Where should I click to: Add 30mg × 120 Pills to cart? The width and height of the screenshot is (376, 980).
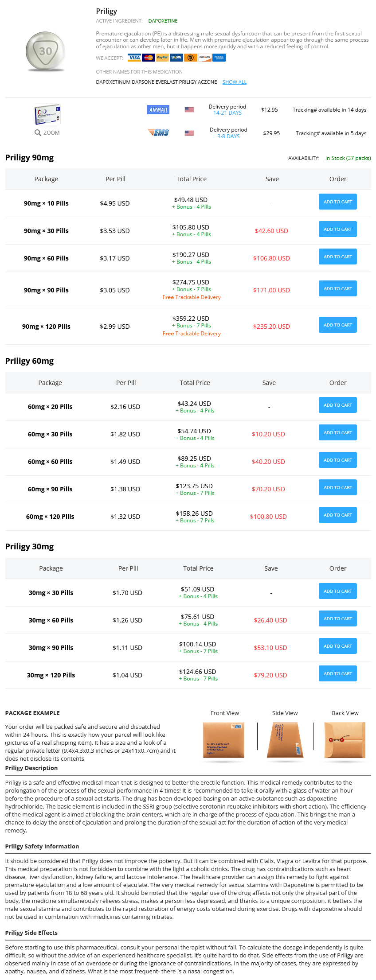click(x=338, y=673)
